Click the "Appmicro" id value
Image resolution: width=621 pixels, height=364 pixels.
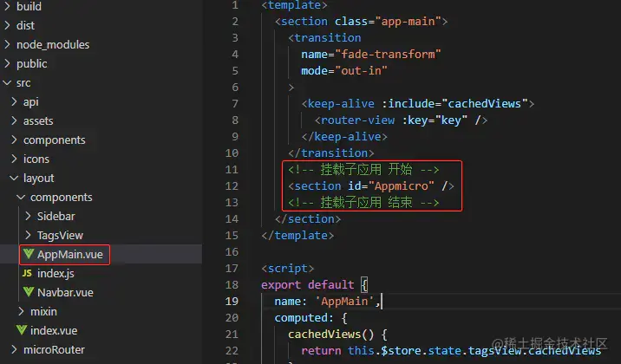(x=402, y=186)
